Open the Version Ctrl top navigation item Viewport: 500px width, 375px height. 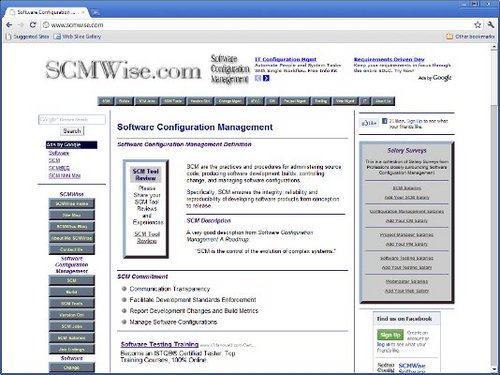tap(200, 101)
